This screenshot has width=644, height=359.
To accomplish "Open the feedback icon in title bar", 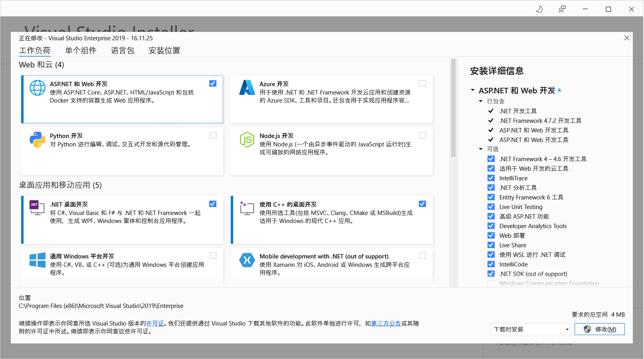I will point(562,9).
